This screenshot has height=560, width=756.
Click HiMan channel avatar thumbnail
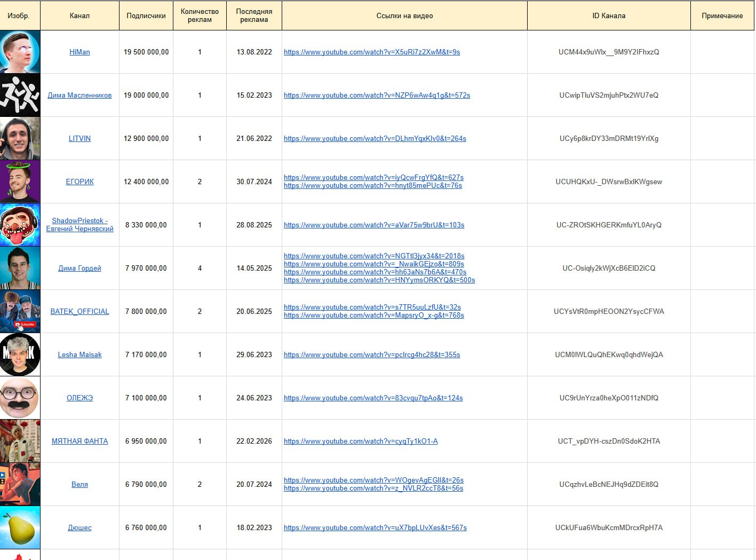coord(20,52)
